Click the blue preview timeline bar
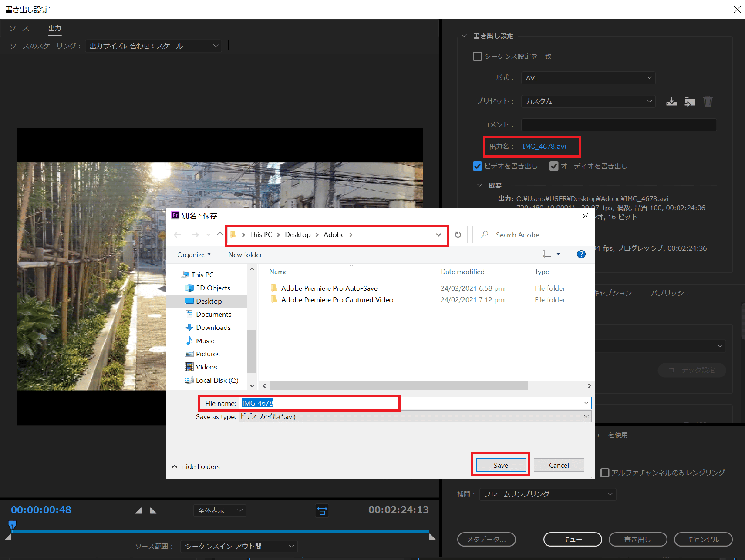 click(221, 531)
